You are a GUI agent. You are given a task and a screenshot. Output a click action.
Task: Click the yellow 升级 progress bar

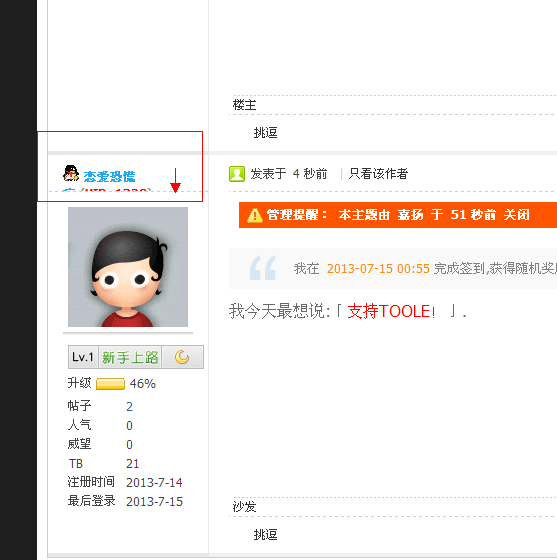click(110, 384)
